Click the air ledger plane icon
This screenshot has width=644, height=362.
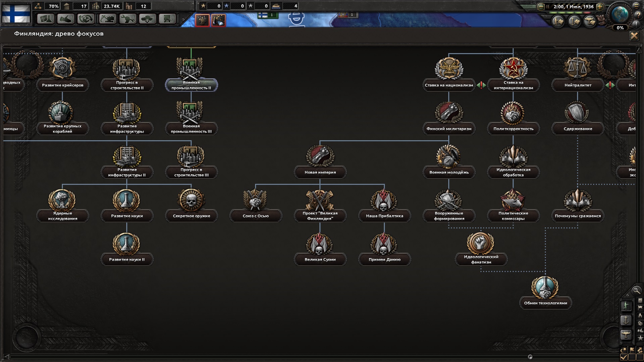coord(590,22)
